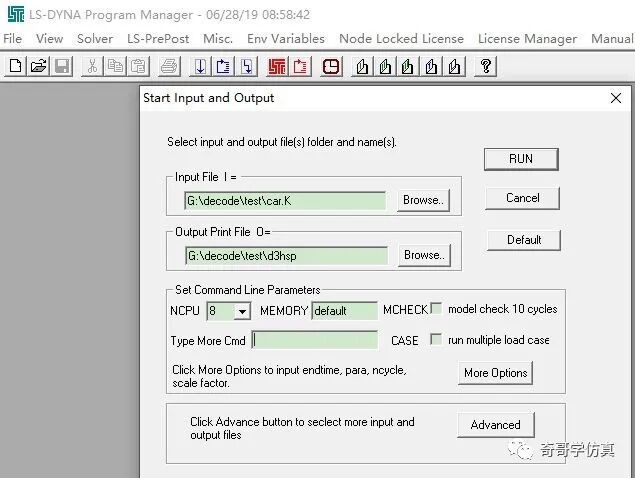This screenshot has width=635, height=478.
Task: Close the Start Input and Output dialog
Action: click(x=616, y=98)
